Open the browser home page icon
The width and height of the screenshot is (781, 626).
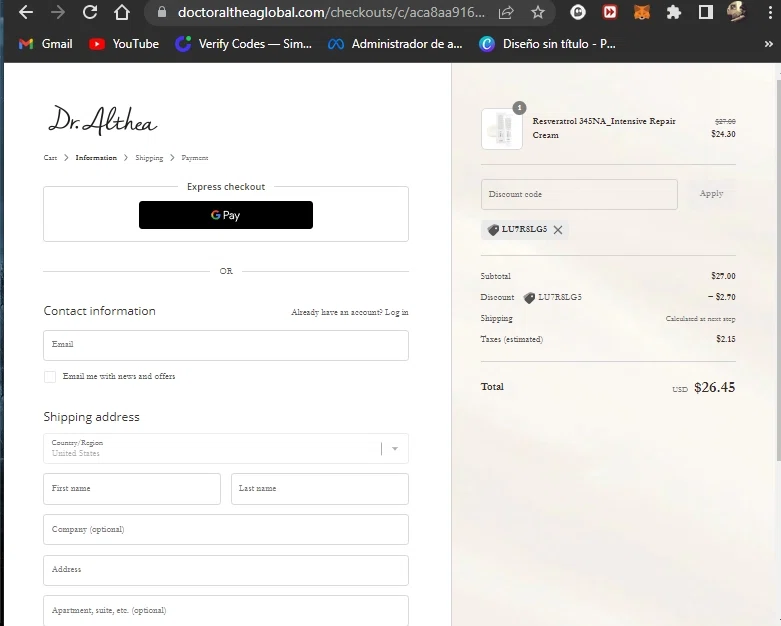click(122, 12)
